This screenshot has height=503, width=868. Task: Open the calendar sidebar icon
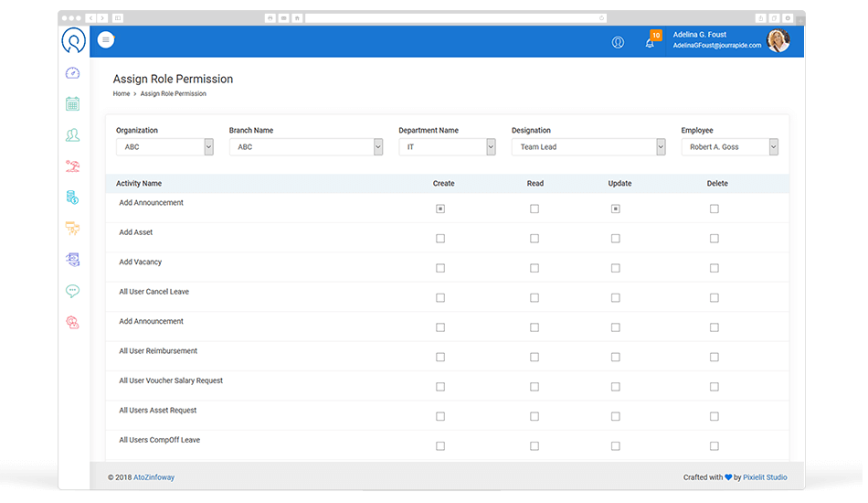pyautogui.click(x=72, y=103)
